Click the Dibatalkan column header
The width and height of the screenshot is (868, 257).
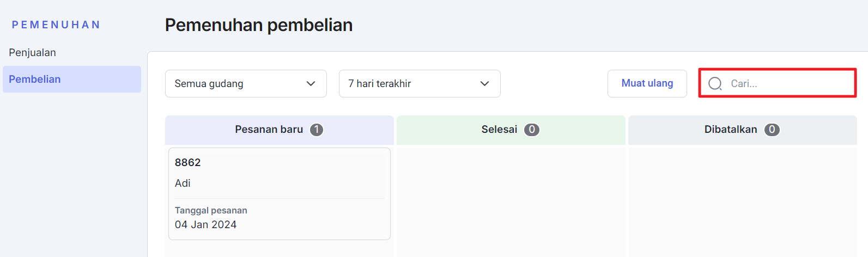click(743, 130)
